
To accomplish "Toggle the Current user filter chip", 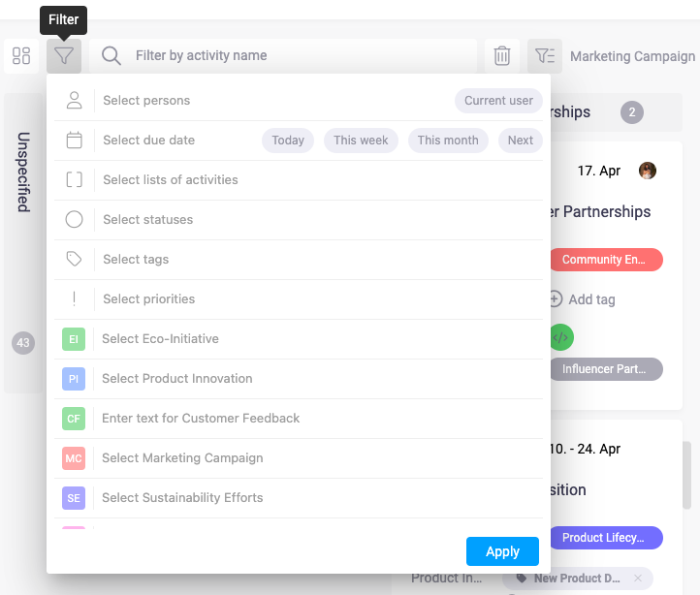I will click(498, 101).
